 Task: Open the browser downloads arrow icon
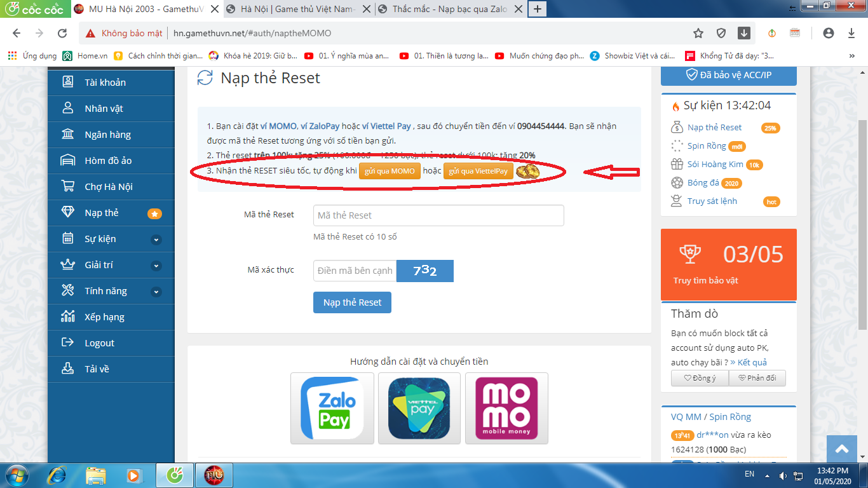pyautogui.click(x=851, y=33)
